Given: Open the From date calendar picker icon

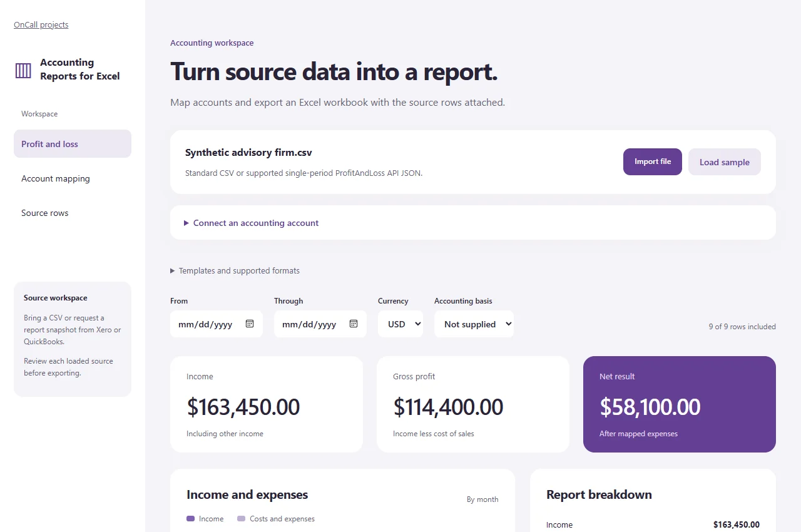Looking at the screenshot, I should tap(250, 324).
